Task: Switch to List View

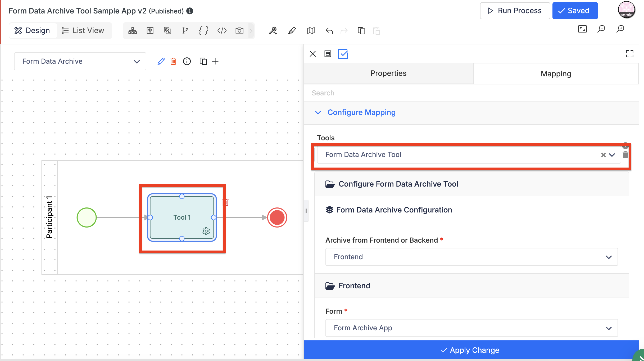Action: tap(83, 31)
